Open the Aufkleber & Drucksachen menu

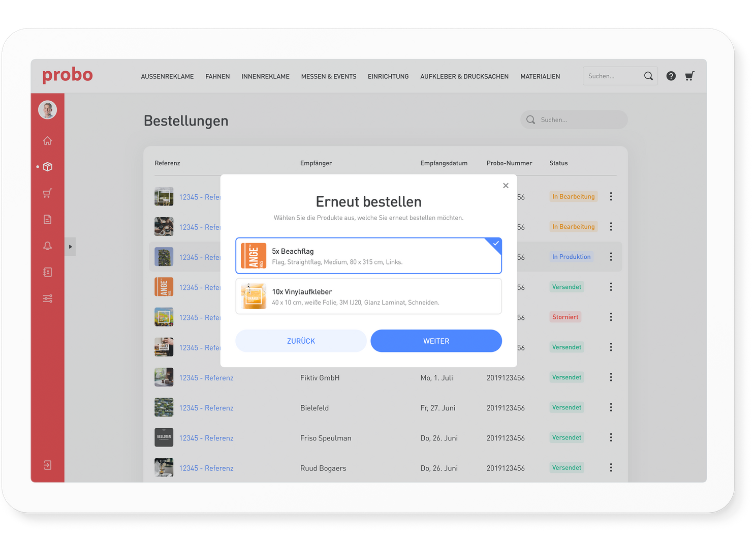[x=464, y=76]
